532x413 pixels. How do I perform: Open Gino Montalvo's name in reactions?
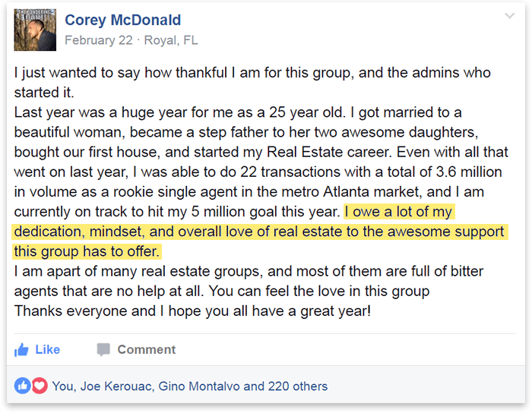click(x=199, y=386)
